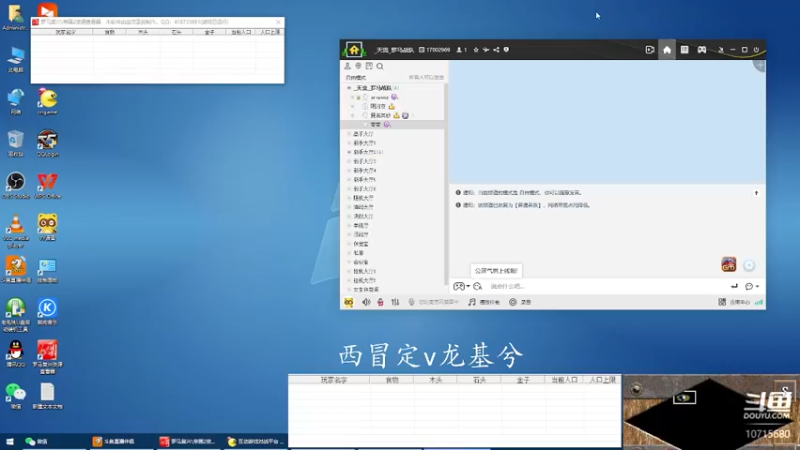Viewport: 800px width, 450px height.
Task: Click the share icon in YY title bar
Action: point(496,50)
